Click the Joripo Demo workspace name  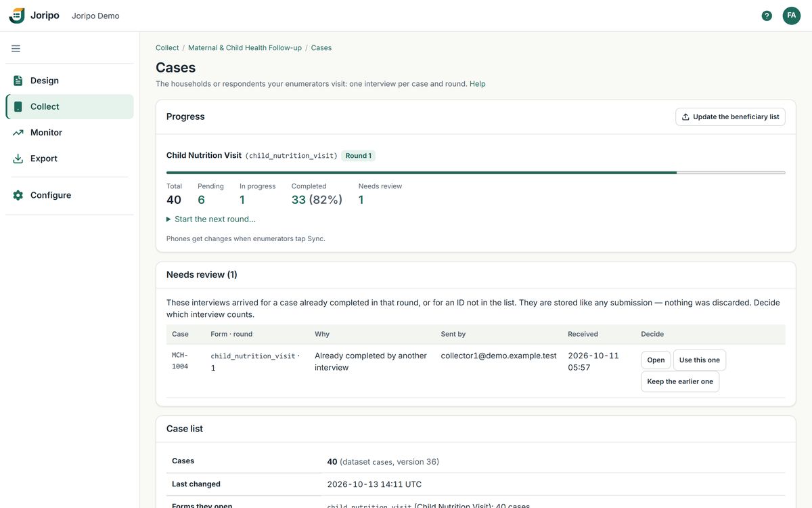tap(95, 16)
